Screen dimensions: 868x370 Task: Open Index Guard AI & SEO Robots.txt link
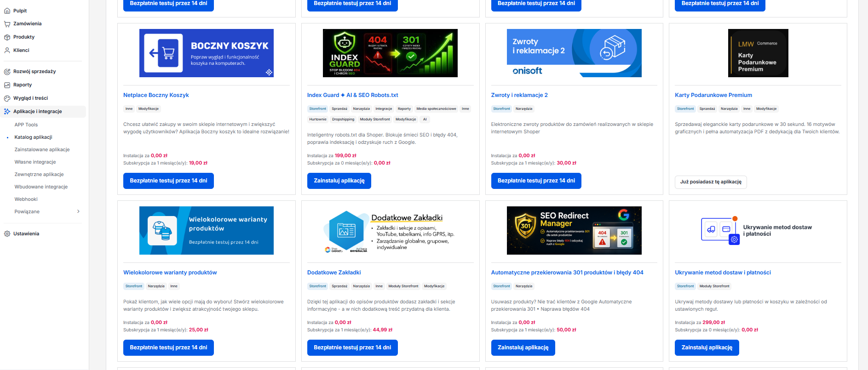point(353,95)
